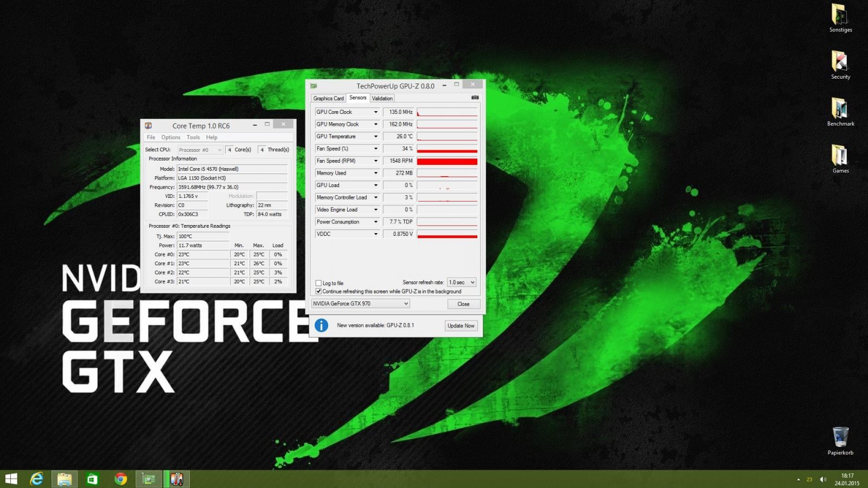The width and height of the screenshot is (868, 488).
Task: Select the Benchmark desktop folder
Action: [x=840, y=112]
